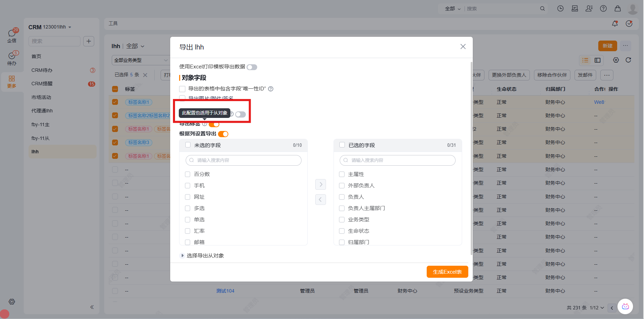
Task: Click the magnifier icon in global search
Action: pyautogui.click(x=542, y=9)
